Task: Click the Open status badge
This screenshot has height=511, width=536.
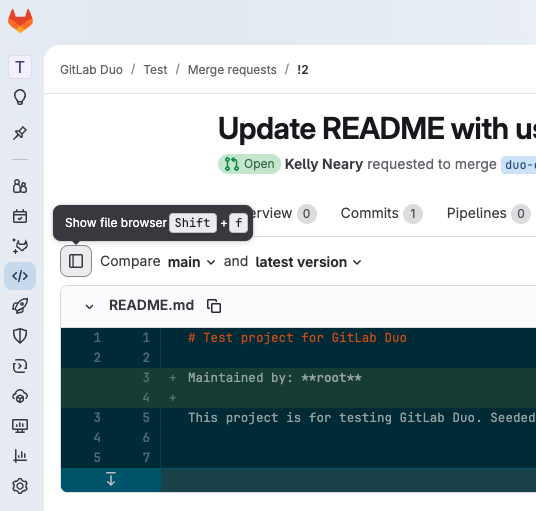Action: tap(249, 164)
